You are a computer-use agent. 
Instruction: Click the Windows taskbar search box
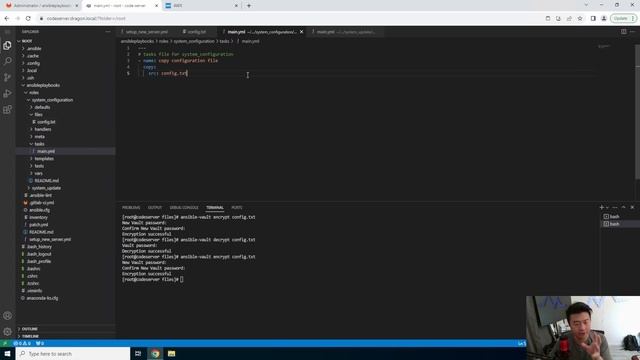(x=73, y=353)
